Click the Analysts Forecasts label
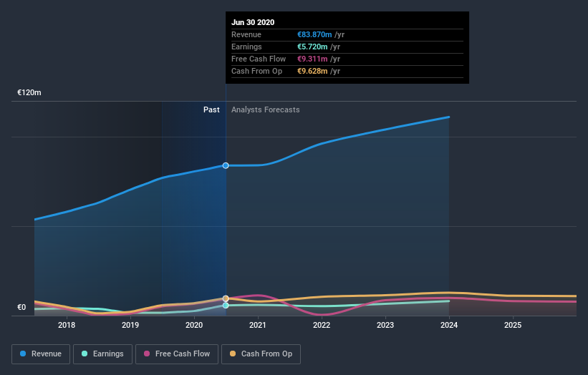Screen dimensions: 588x375 tap(266, 109)
